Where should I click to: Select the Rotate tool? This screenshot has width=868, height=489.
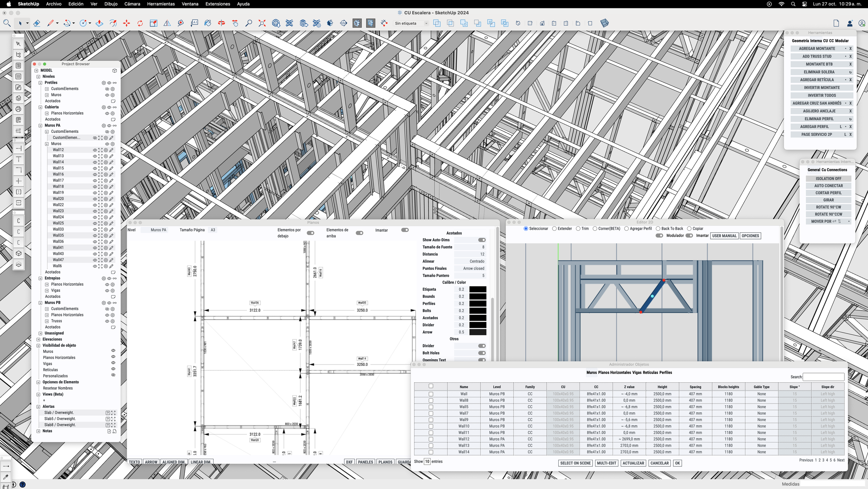(x=140, y=23)
